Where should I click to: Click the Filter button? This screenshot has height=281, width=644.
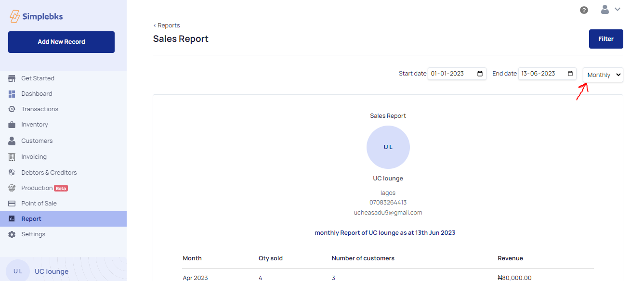point(605,39)
